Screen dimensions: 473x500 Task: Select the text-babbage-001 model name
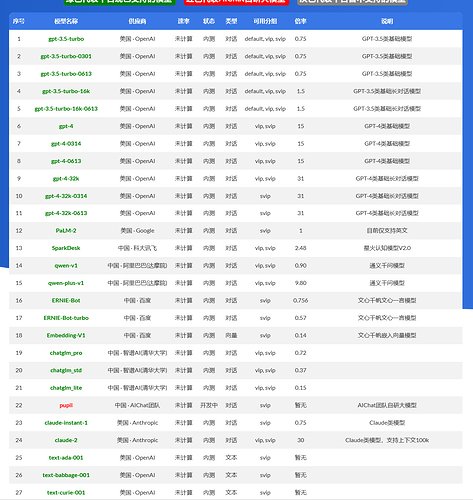coord(66,475)
